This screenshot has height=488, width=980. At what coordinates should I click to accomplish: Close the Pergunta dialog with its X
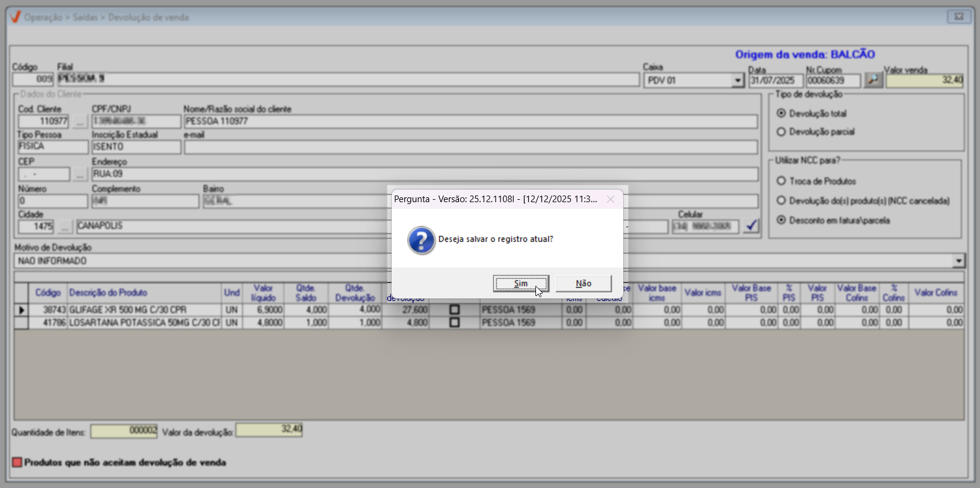pyautogui.click(x=611, y=199)
